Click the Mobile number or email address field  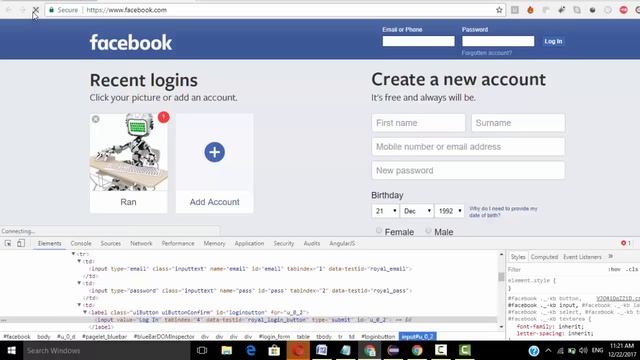[x=468, y=147]
